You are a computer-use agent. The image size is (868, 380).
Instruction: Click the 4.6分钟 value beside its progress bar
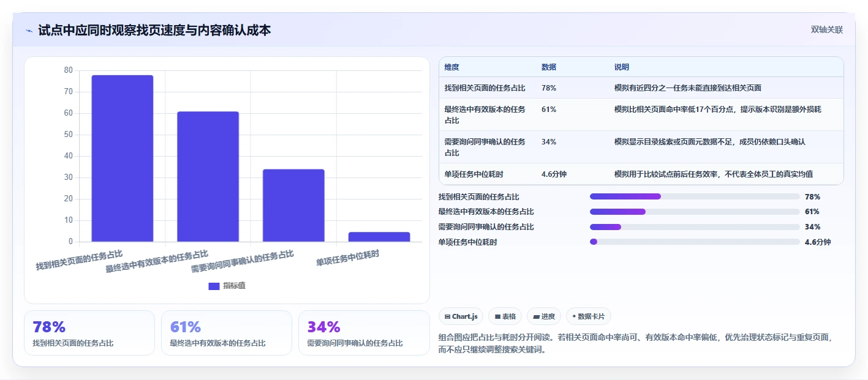(818, 242)
